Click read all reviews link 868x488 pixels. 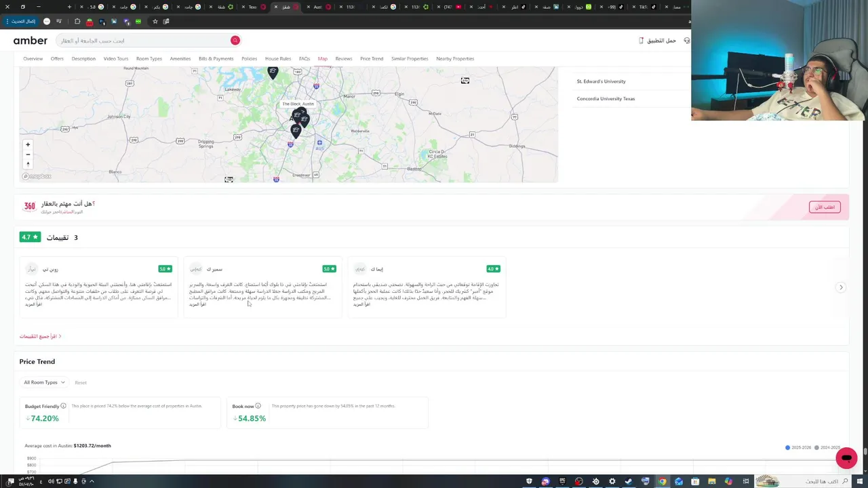(40, 336)
